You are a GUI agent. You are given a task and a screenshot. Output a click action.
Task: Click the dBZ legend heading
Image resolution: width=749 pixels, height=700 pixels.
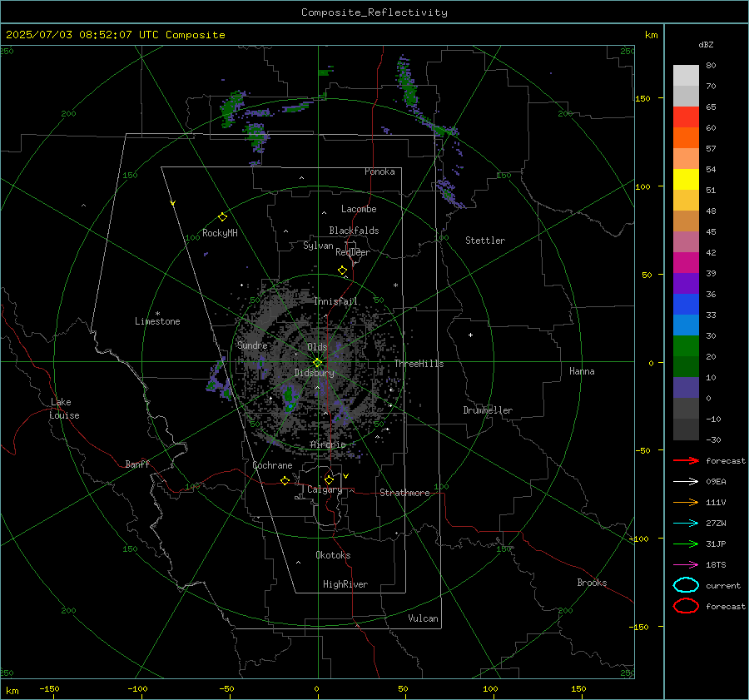click(x=706, y=44)
